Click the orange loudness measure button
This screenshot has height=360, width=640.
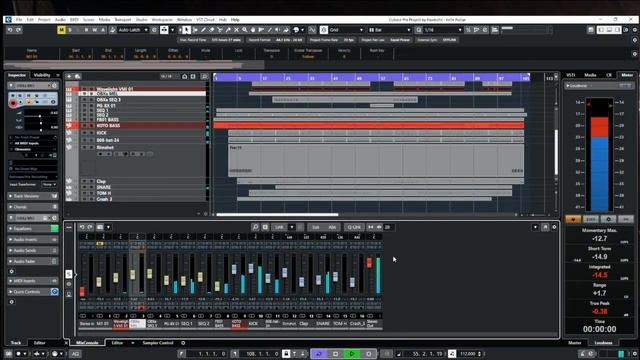coord(573,219)
